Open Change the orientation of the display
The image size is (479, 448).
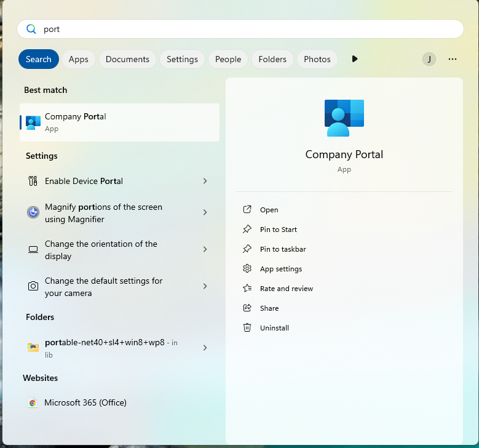(x=101, y=250)
